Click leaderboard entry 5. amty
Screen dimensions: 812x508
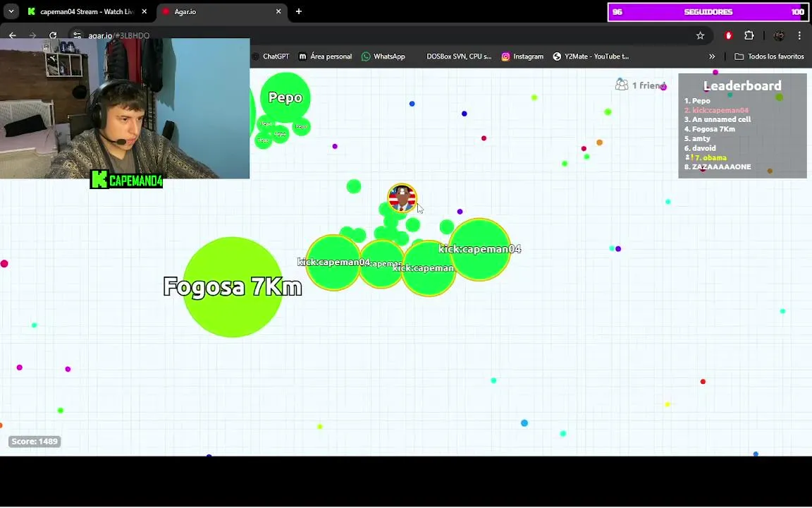(x=697, y=138)
